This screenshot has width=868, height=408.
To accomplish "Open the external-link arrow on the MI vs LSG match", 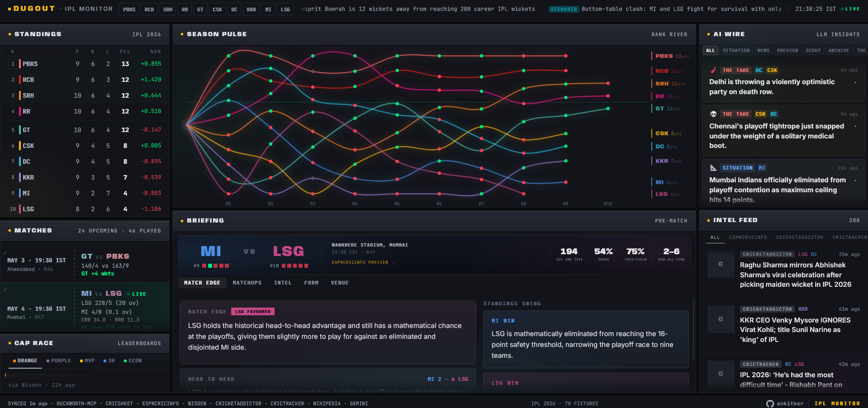I will click(x=5, y=290).
